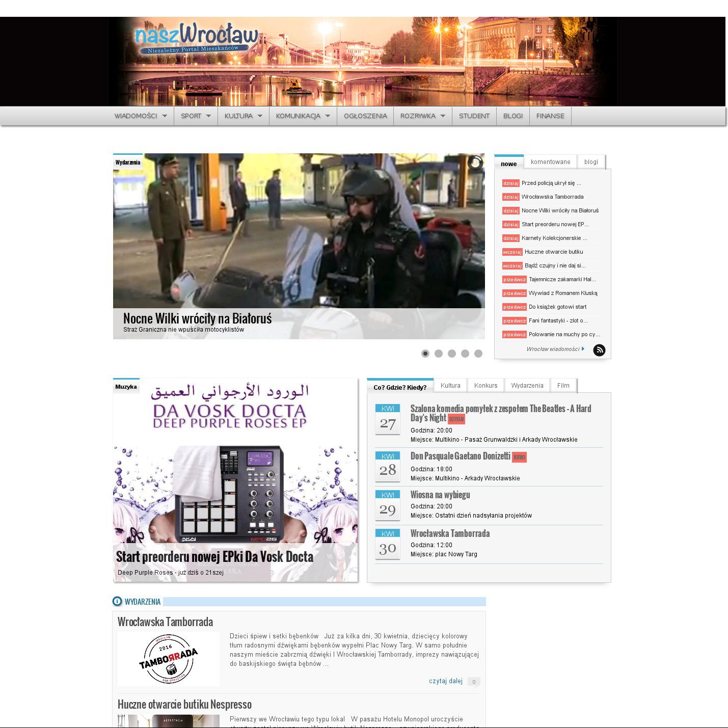The height and width of the screenshot is (728, 728).
Task: Select the last slide indicator dot
Action: point(478,354)
